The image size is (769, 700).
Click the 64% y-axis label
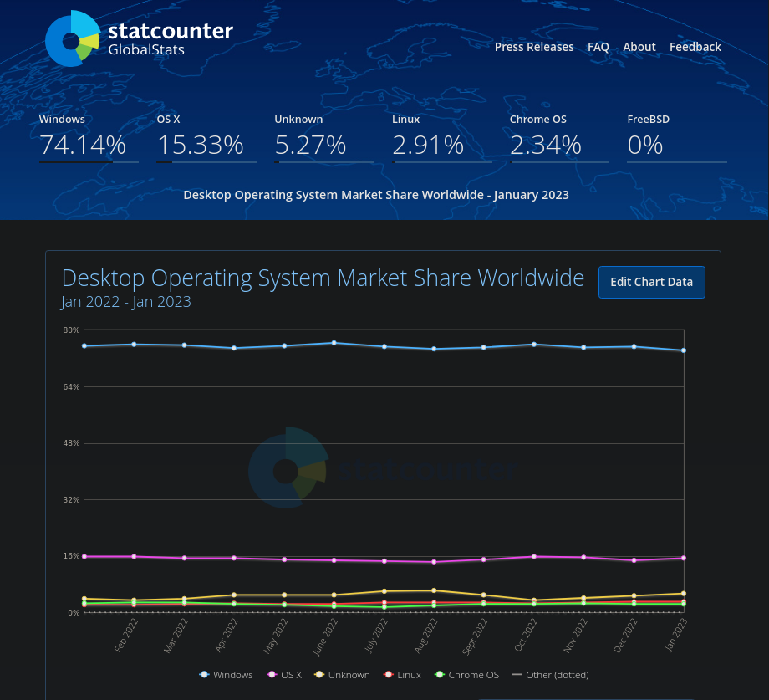(71, 387)
